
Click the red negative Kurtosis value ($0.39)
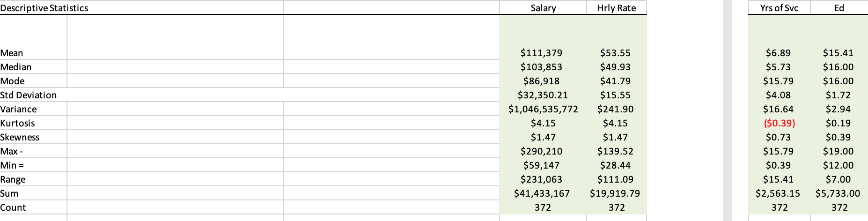780,123
